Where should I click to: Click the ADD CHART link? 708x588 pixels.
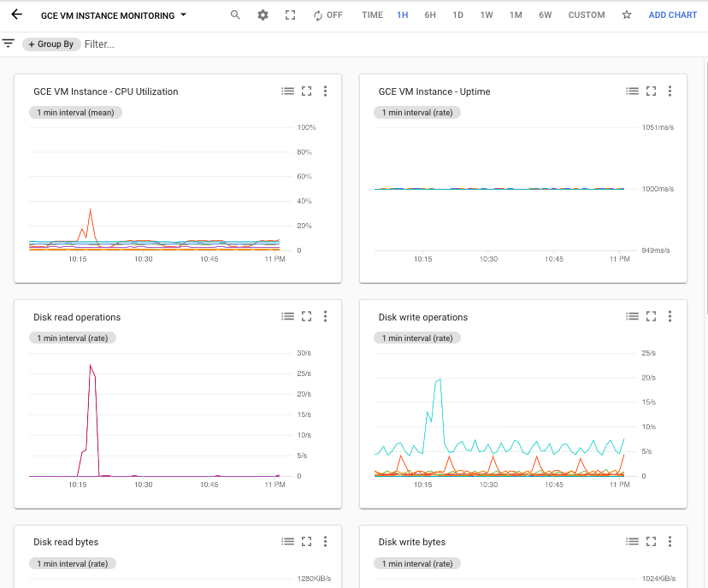(673, 15)
